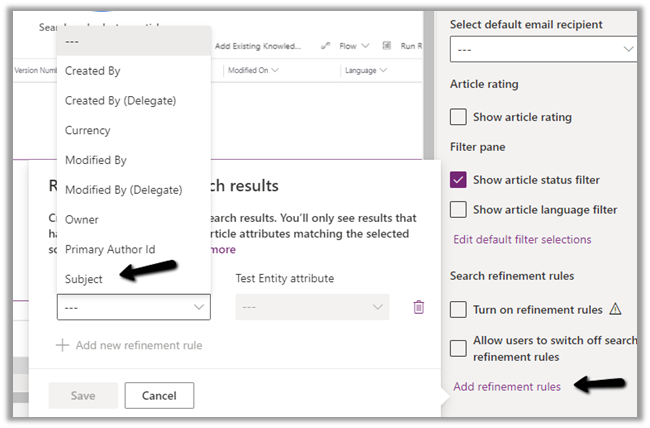Enable Turn on refinement rules checkbox
The height and width of the screenshot is (428, 650).
pyautogui.click(x=458, y=310)
